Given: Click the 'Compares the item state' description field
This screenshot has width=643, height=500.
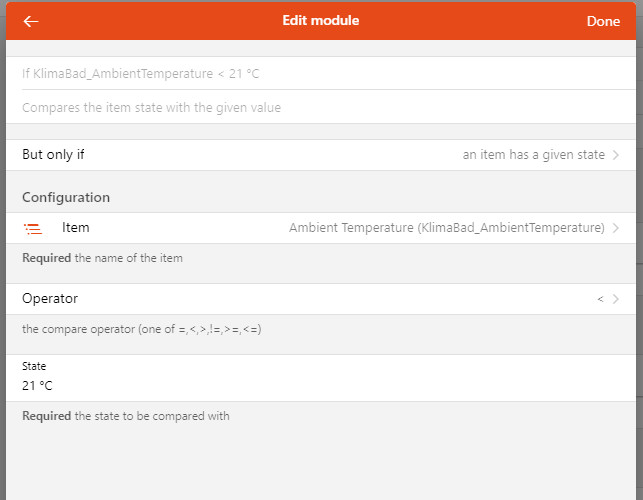Looking at the screenshot, I should coord(321,107).
